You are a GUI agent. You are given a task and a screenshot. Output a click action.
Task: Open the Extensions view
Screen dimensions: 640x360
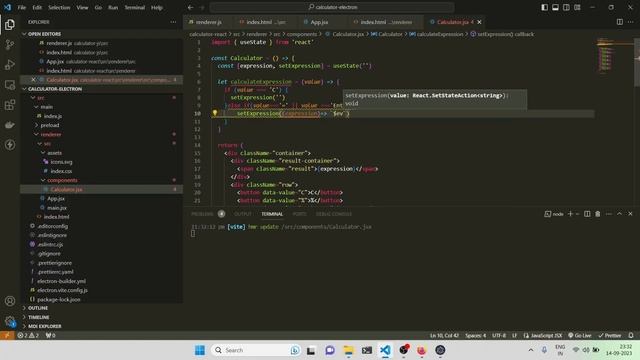point(10,105)
